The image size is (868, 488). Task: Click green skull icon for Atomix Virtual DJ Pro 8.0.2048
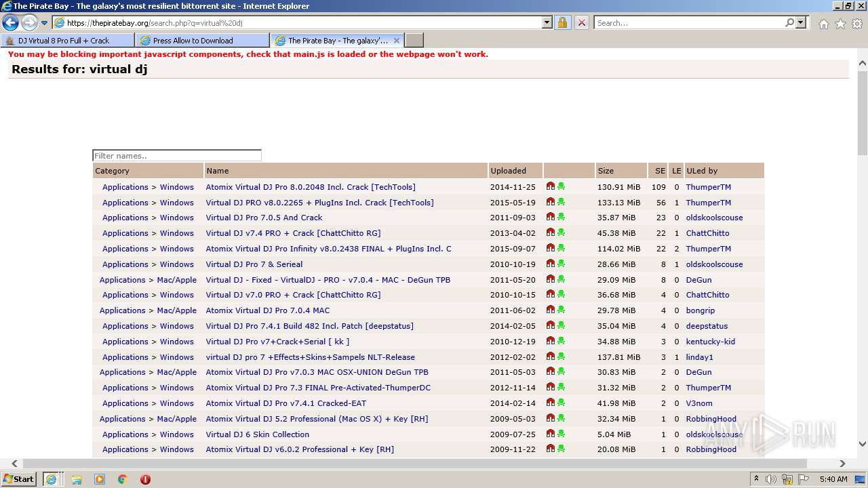[x=561, y=186]
